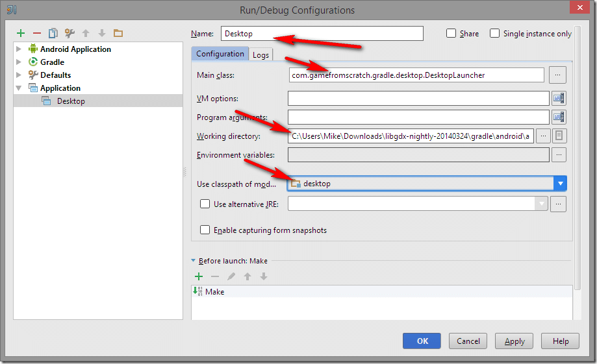The height and width of the screenshot is (364, 597).
Task: Close the Run/Debug Configurations dialog
Action: tap(580, 7)
